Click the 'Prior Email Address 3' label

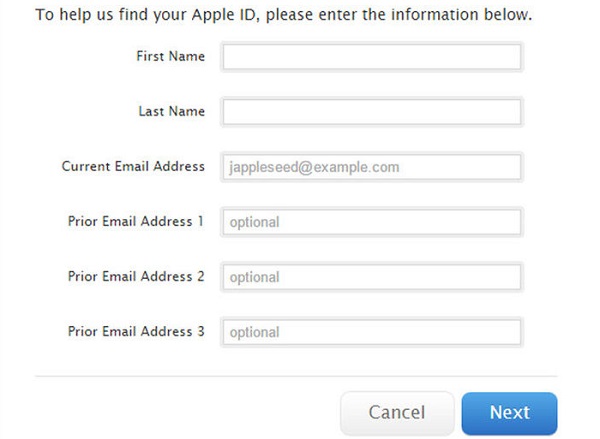click(136, 331)
